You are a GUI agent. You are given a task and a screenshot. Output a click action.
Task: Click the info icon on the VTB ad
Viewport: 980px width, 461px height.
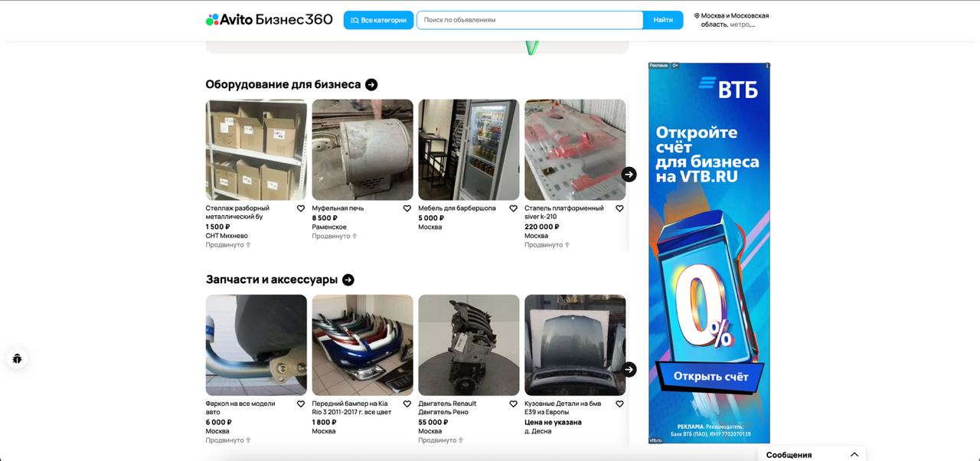point(767,66)
